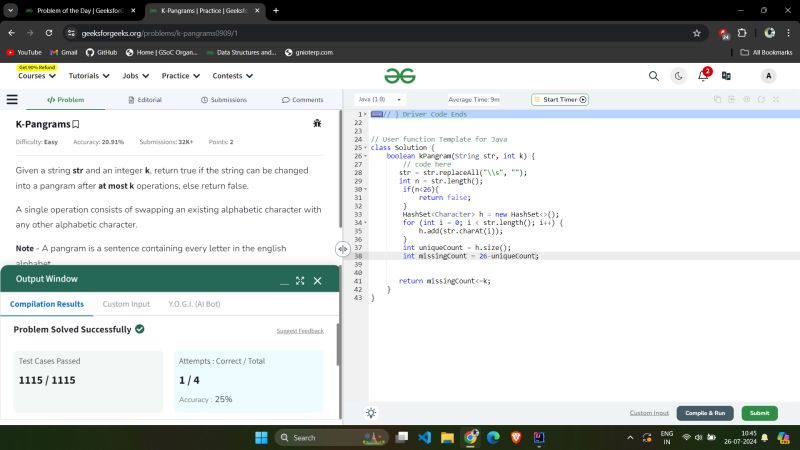Open Brave browser from taskbar
This screenshot has width=800, height=450.
516,437
